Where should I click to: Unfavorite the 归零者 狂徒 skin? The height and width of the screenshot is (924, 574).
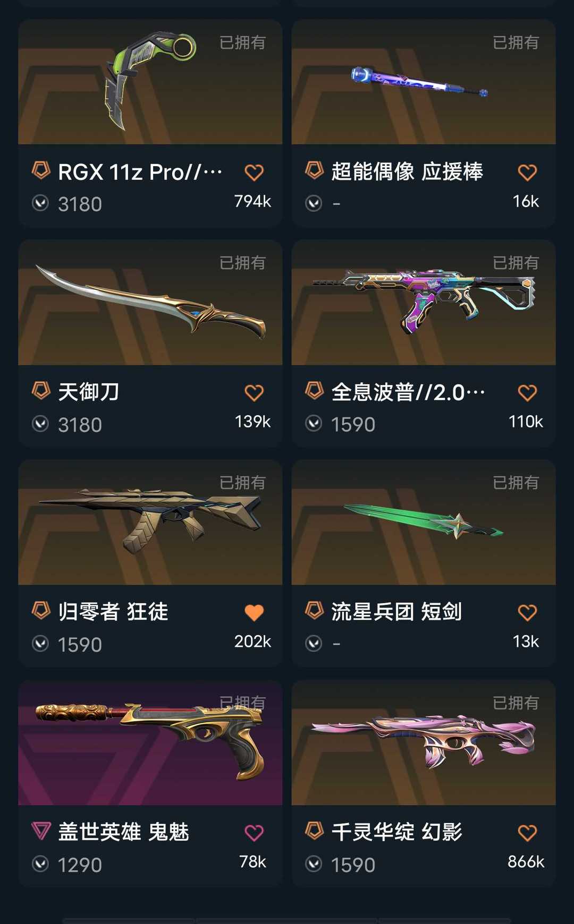254,612
